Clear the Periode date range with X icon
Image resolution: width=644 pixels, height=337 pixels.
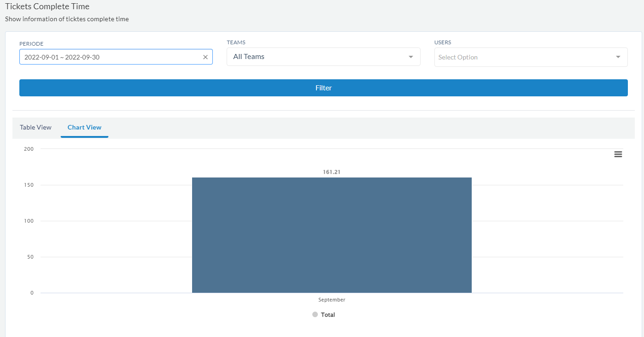(x=205, y=57)
